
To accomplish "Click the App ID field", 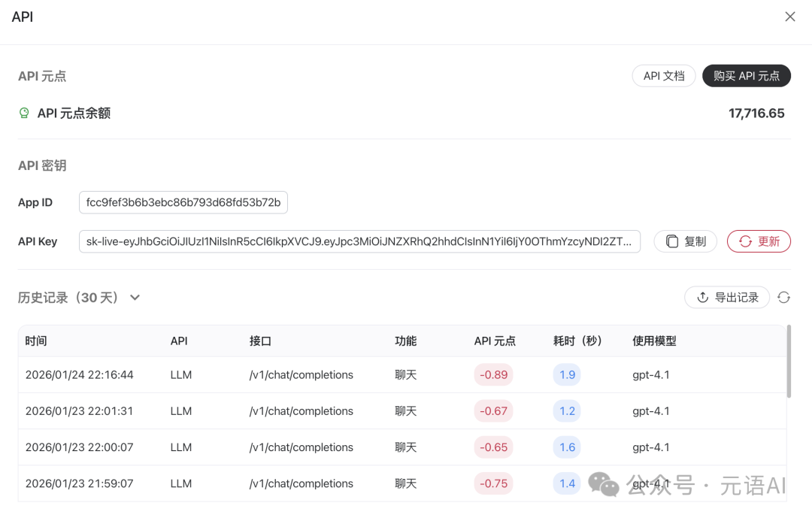I will [183, 203].
